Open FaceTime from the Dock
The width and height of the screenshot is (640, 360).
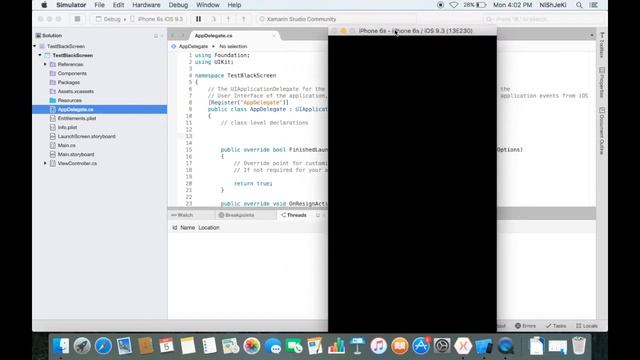[x=294, y=346]
